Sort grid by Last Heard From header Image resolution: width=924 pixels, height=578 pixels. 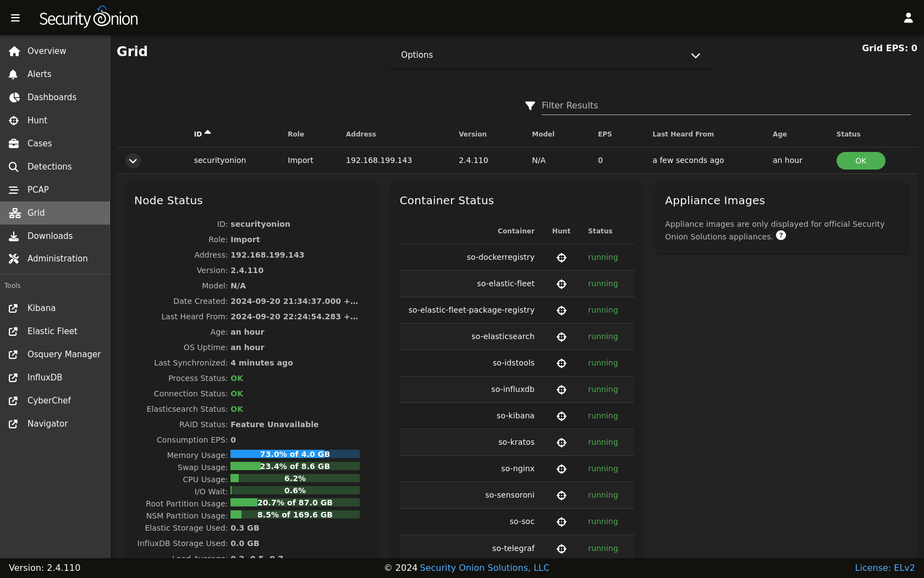pyautogui.click(x=683, y=134)
